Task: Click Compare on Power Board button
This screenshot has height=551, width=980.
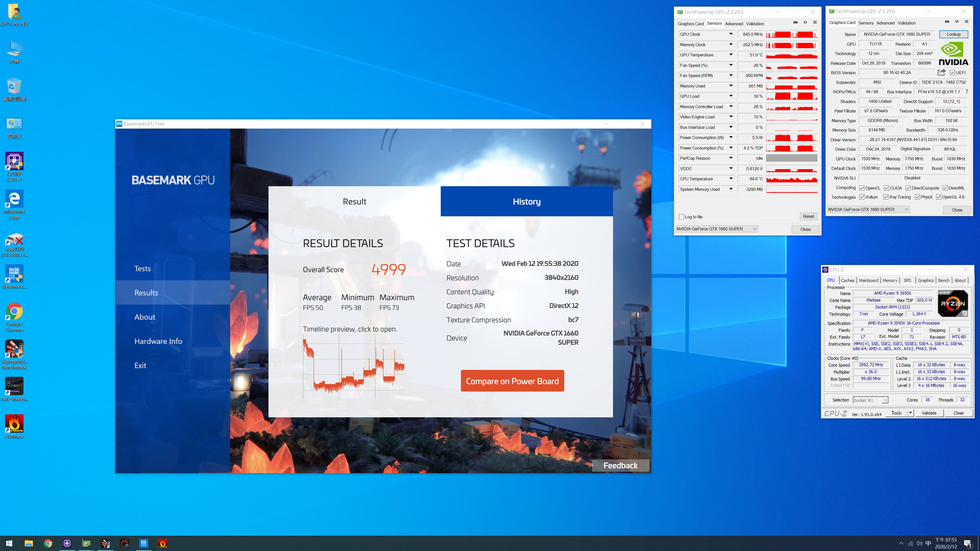Action: (x=512, y=381)
